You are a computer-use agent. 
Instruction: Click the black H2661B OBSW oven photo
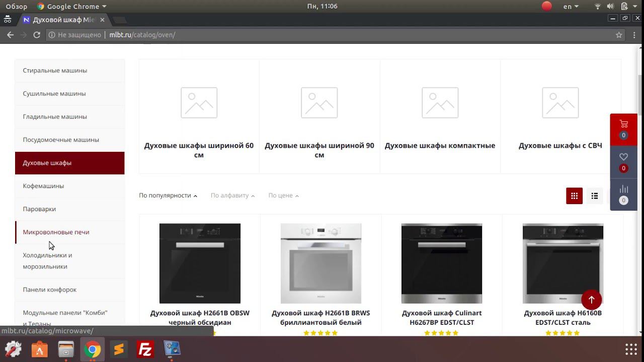(x=200, y=263)
